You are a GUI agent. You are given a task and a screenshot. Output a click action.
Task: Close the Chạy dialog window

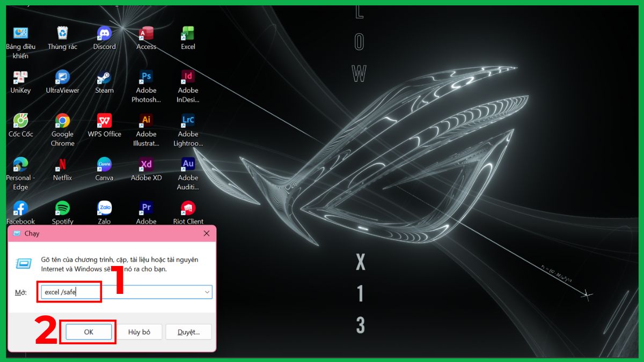[207, 234]
